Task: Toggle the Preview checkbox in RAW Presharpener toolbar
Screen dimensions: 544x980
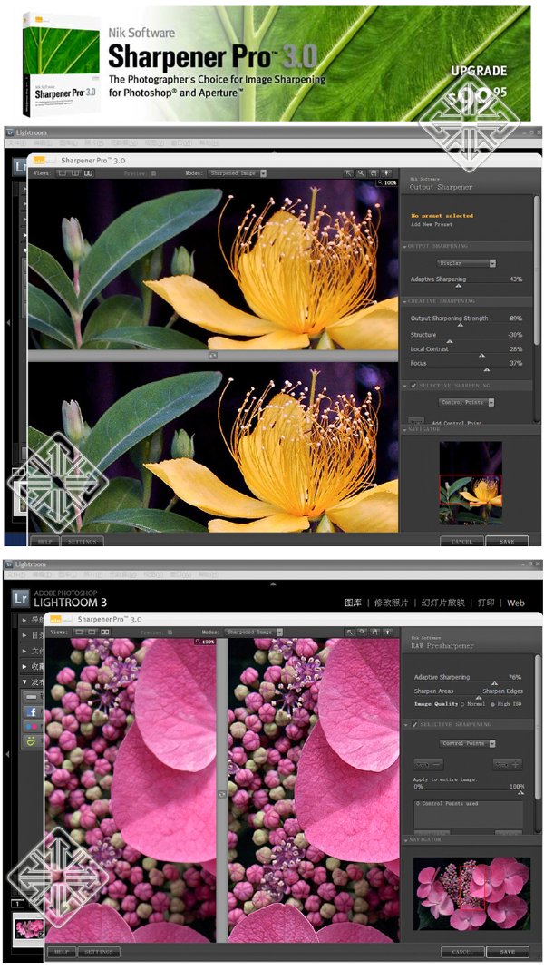Action: (170, 632)
